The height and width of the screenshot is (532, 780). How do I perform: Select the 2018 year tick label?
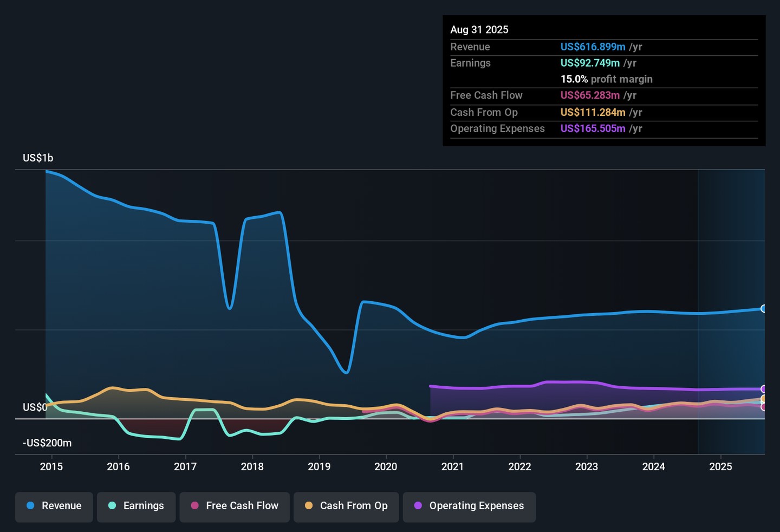[252, 467]
